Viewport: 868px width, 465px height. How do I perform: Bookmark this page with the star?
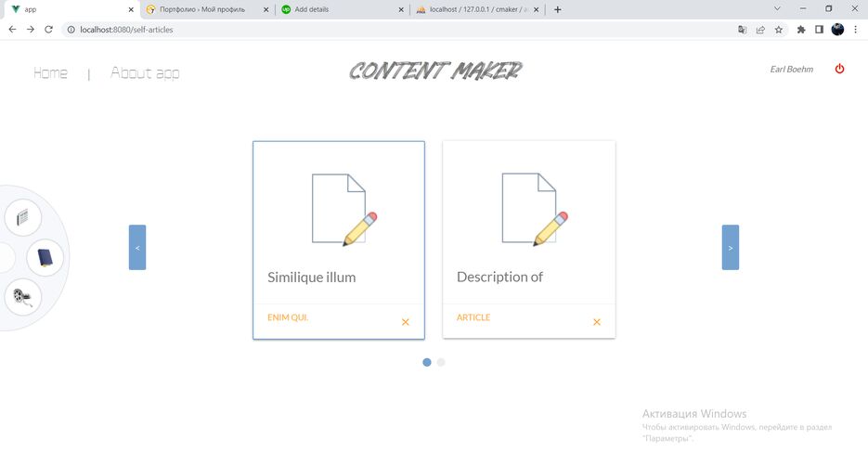(x=779, y=30)
